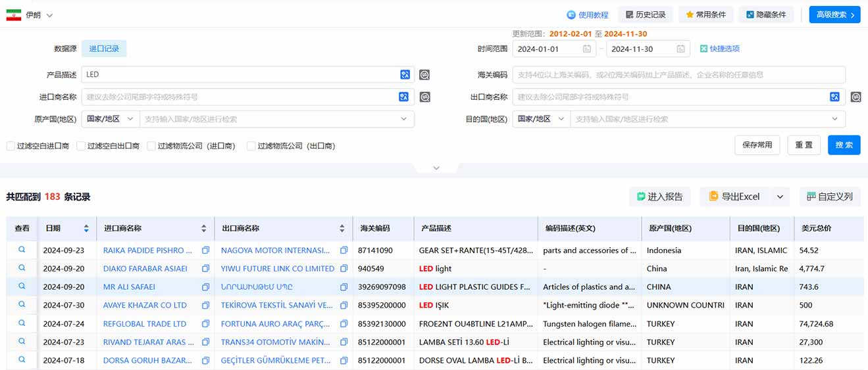Image resolution: width=868 pixels, height=370 pixels.
Task: Open dropdown arrow beside 导出Excel
Action: click(780, 197)
